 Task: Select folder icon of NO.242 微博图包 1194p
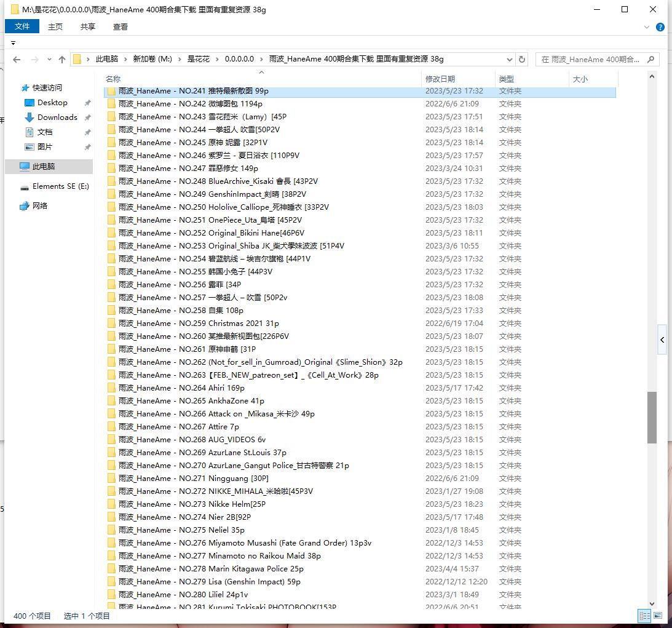click(111, 104)
